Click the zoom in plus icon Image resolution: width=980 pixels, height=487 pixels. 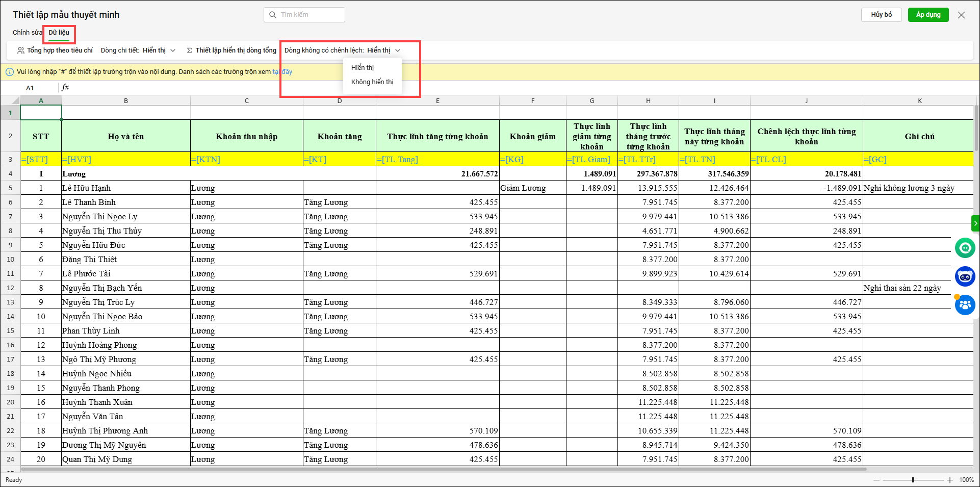(x=950, y=480)
